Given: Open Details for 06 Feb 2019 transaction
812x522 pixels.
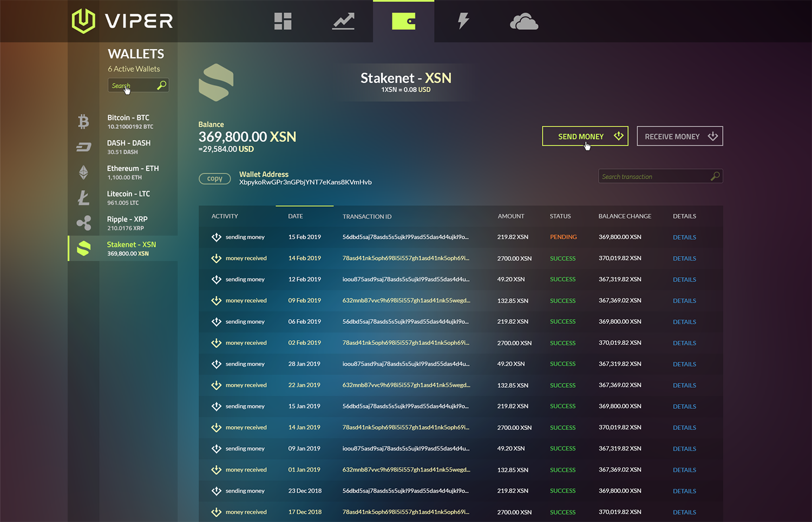Looking at the screenshot, I should tap(684, 322).
